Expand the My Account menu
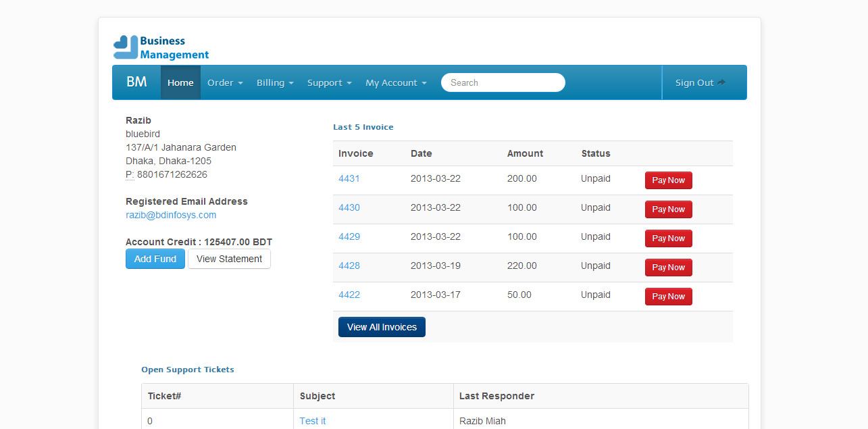Screen dimensions: 868x429 tap(396, 82)
